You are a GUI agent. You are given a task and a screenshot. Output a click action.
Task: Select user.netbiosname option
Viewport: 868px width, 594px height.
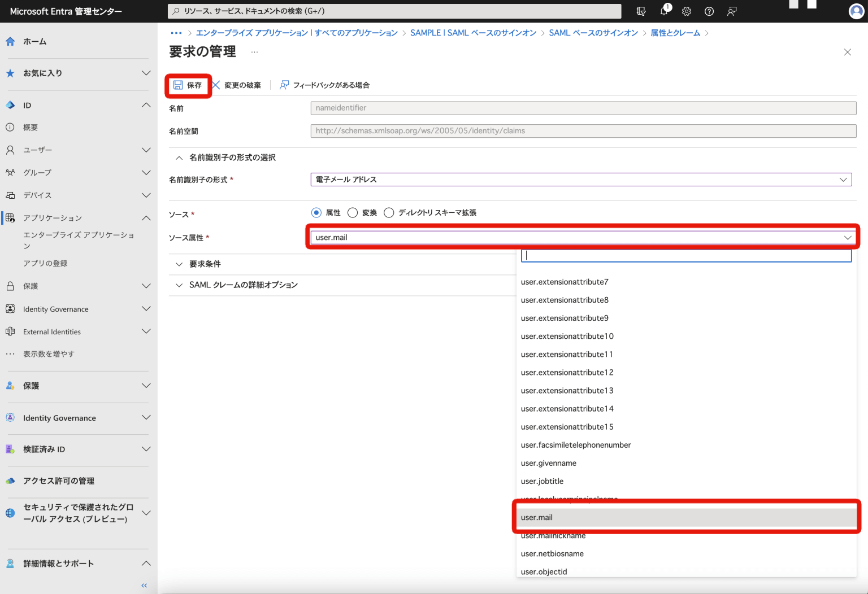(x=686, y=553)
